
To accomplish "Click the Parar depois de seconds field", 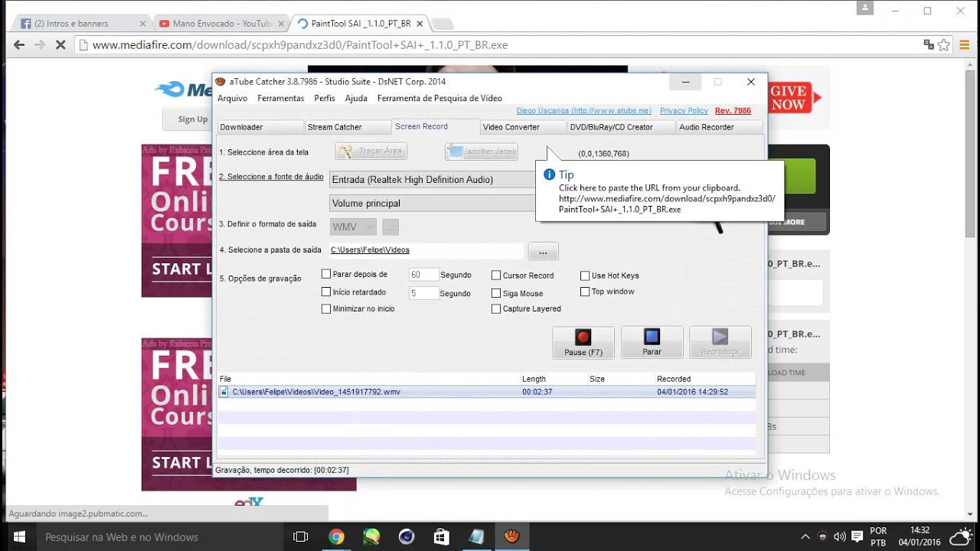I will coord(423,275).
